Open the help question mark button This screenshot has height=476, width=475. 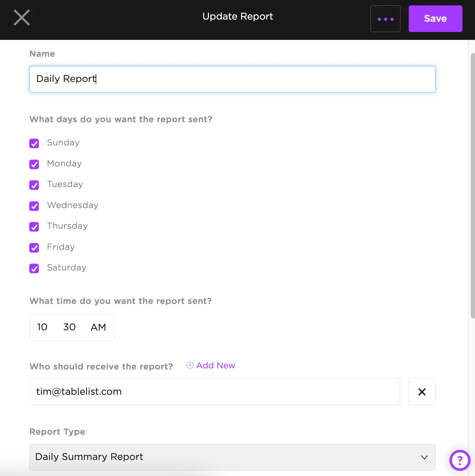pos(460,460)
